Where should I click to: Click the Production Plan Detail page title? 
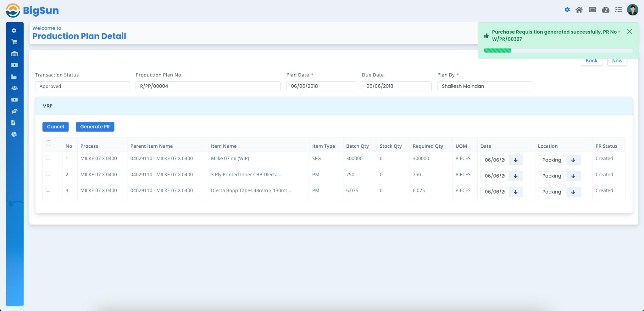click(79, 36)
